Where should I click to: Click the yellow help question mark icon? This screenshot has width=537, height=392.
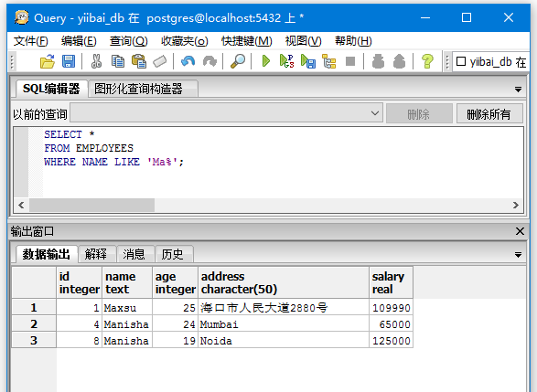pyautogui.click(x=427, y=61)
